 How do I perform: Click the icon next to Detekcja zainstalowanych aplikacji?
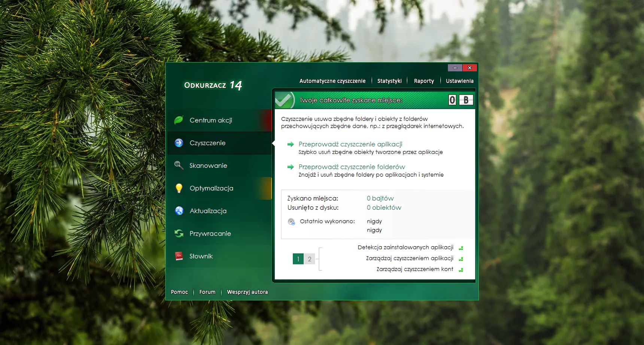tap(461, 248)
